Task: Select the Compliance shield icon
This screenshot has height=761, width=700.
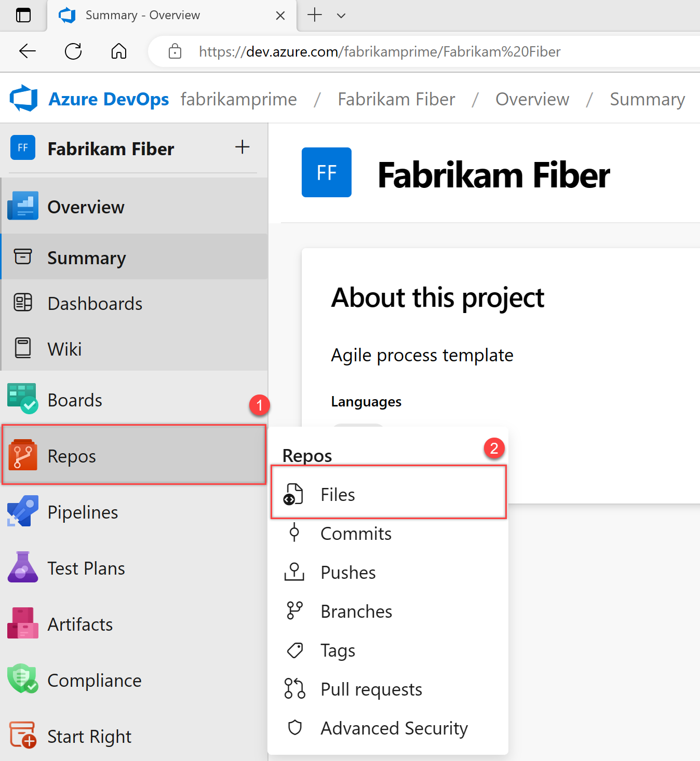Action: click(22, 679)
